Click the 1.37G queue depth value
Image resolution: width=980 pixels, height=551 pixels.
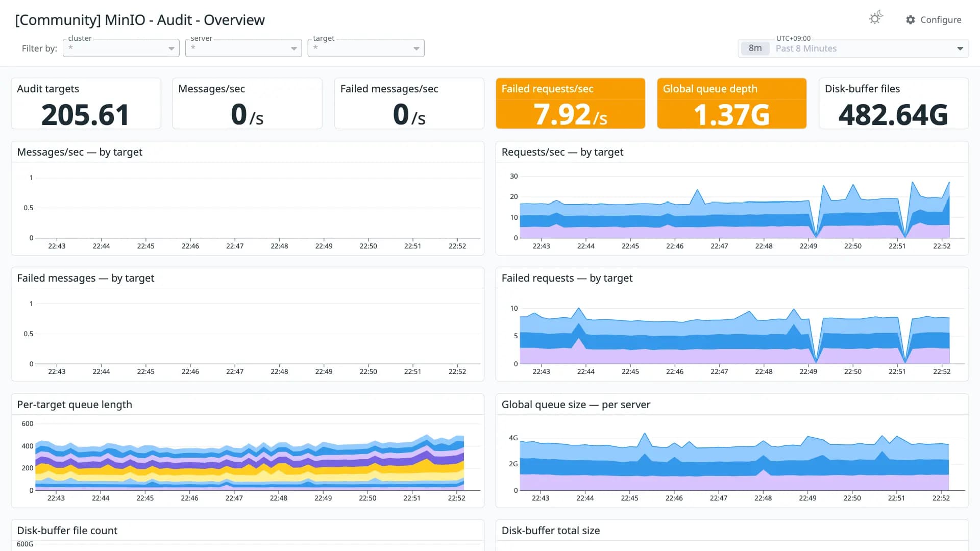coord(731,115)
